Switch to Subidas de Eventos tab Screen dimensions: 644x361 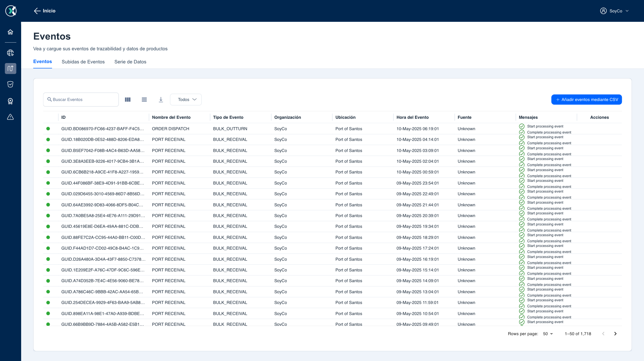[83, 62]
